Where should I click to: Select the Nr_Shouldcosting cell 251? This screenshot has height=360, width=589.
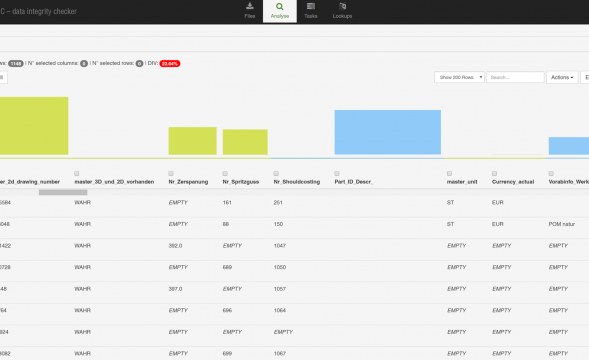pos(278,203)
